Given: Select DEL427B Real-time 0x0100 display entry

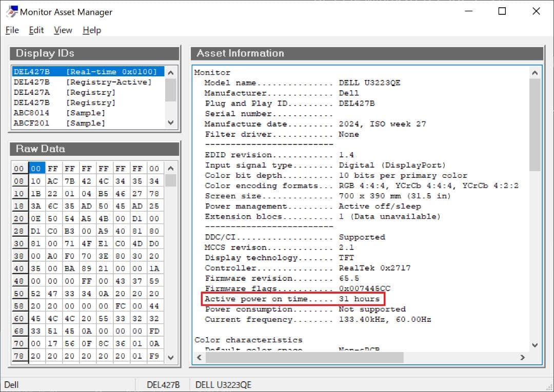Looking at the screenshot, I should click(x=88, y=72).
